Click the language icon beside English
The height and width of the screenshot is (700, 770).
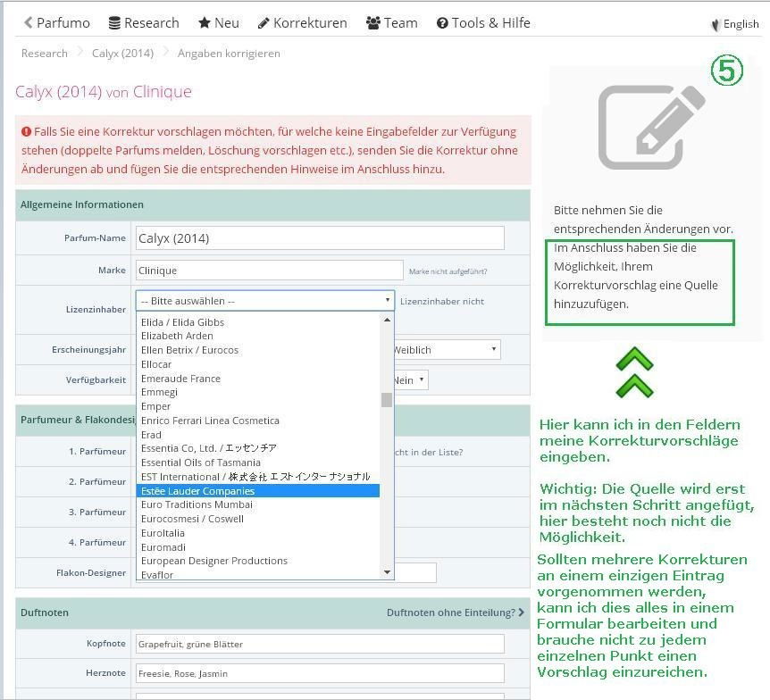[x=716, y=24]
